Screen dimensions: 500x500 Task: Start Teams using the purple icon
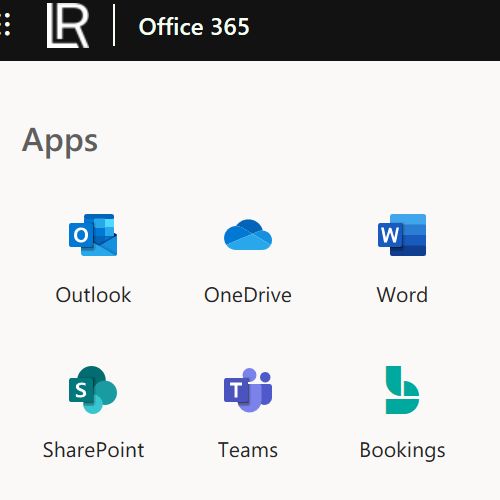(248, 390)
